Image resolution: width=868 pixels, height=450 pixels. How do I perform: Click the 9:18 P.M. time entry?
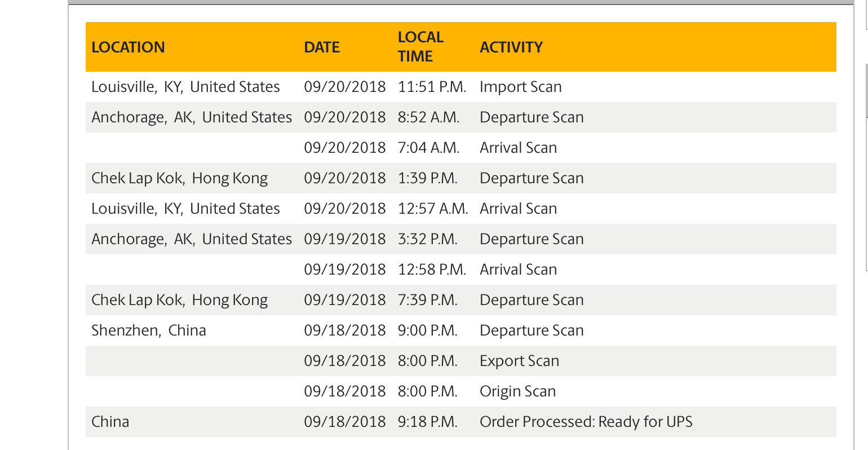click(427, 422)
